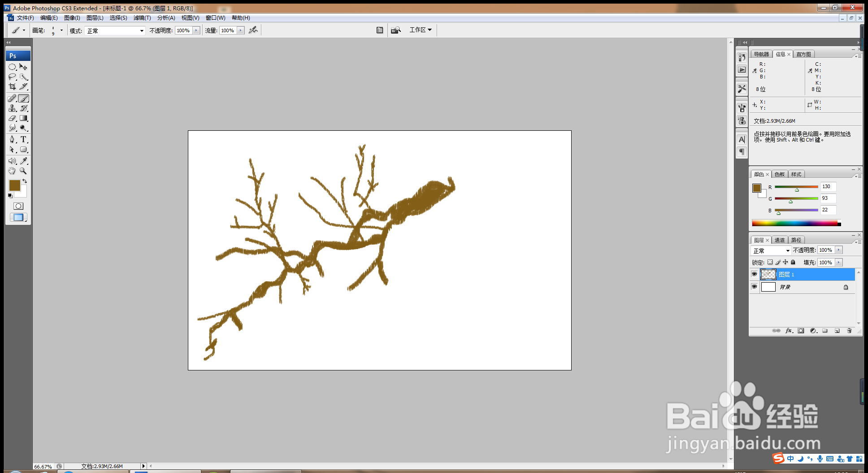The height and width of the screenshot is (473, 868).
Task: Hide the 背景 layer with eye icon
Action: [754, 287]
